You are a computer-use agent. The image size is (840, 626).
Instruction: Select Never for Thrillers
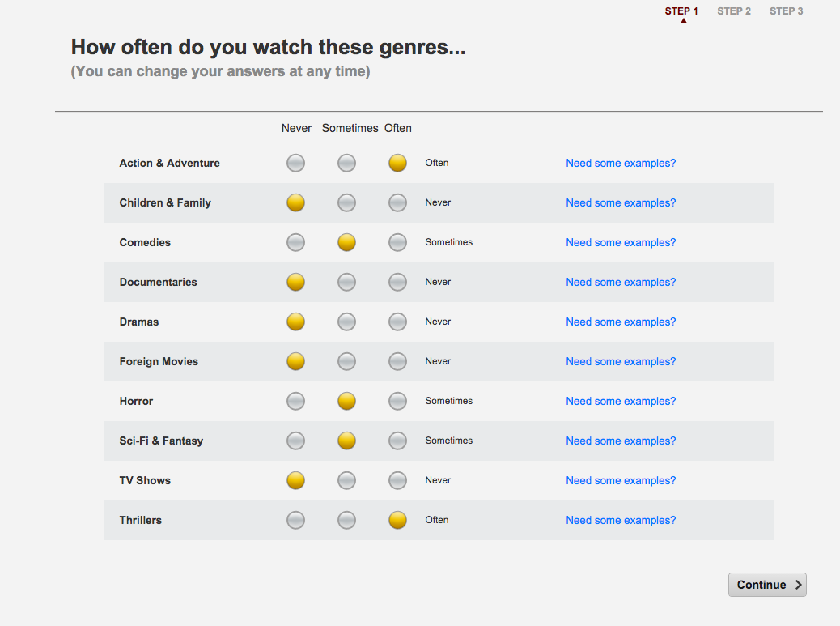pos(296,520)
